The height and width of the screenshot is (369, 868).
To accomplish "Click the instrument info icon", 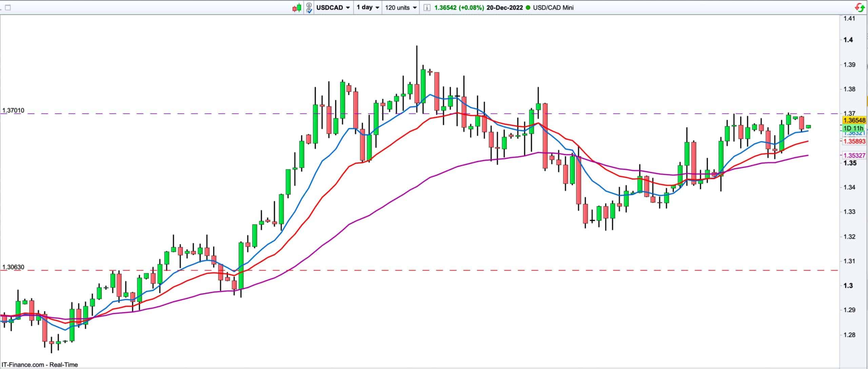I will click(427, 7).
